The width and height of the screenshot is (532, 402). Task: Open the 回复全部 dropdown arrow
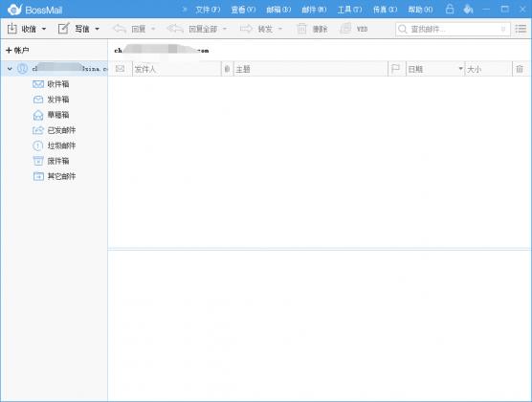pyautogui.click(x=225, y=29)
